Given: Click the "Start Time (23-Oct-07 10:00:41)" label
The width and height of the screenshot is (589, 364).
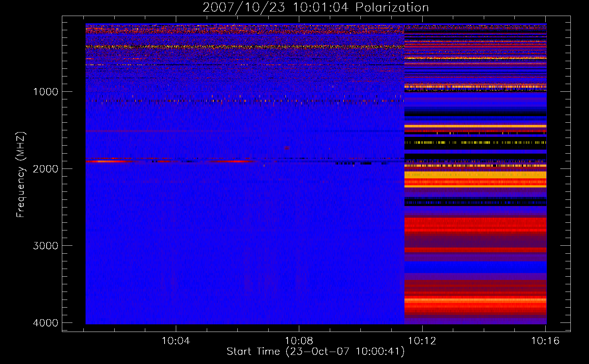Looking at the screenshot, I should (316, 352).
